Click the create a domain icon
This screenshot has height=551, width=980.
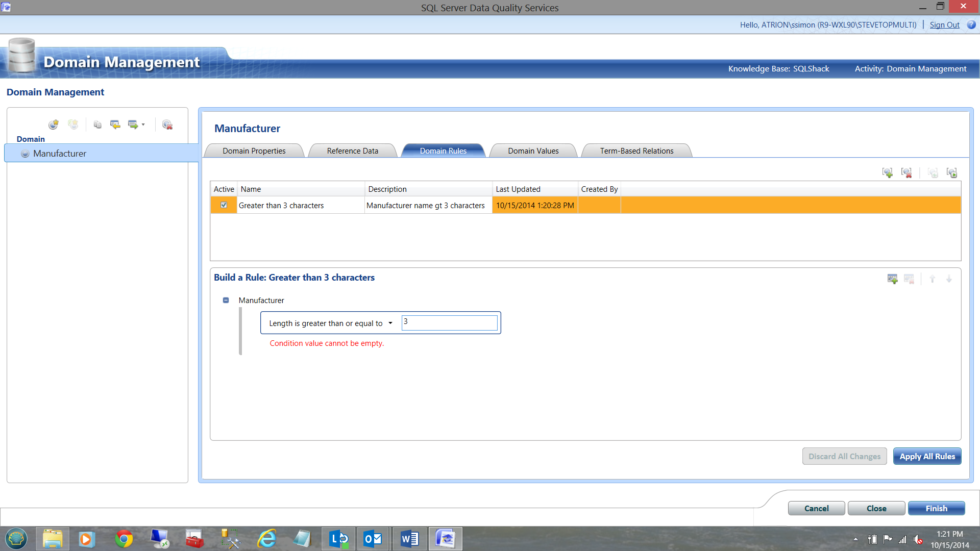[54, 124]
